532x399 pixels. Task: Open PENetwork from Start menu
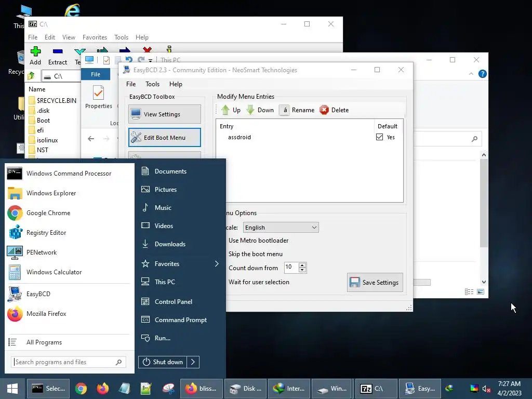click(x=68, y=252)
